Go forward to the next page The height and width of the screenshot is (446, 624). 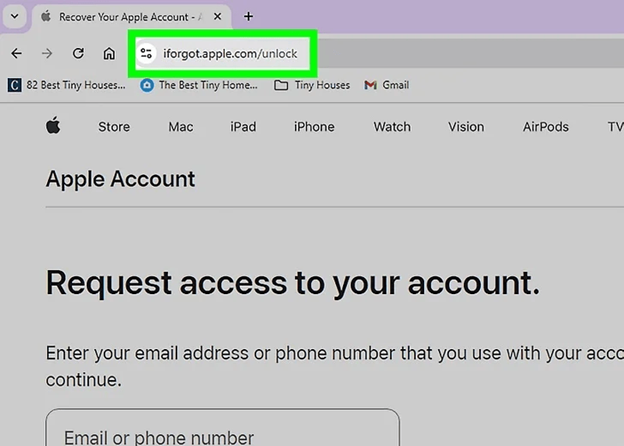pyautogui.click(x=47, y=53)
